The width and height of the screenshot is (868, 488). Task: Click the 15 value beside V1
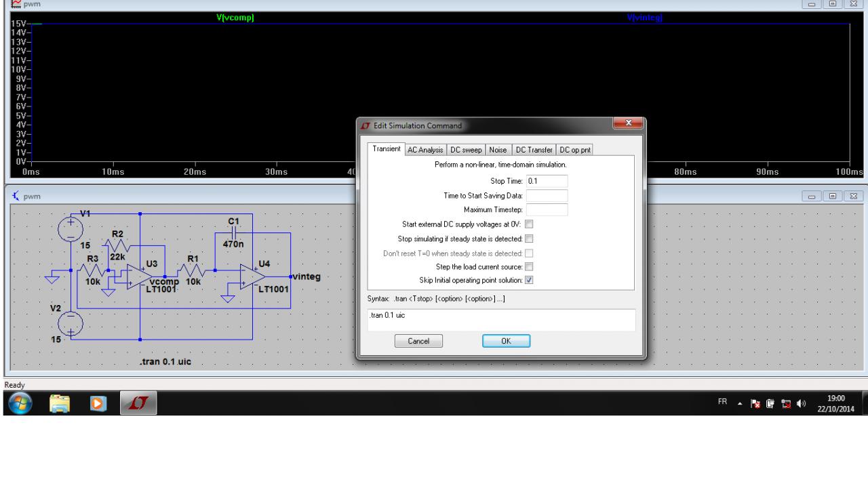point(85,244)
